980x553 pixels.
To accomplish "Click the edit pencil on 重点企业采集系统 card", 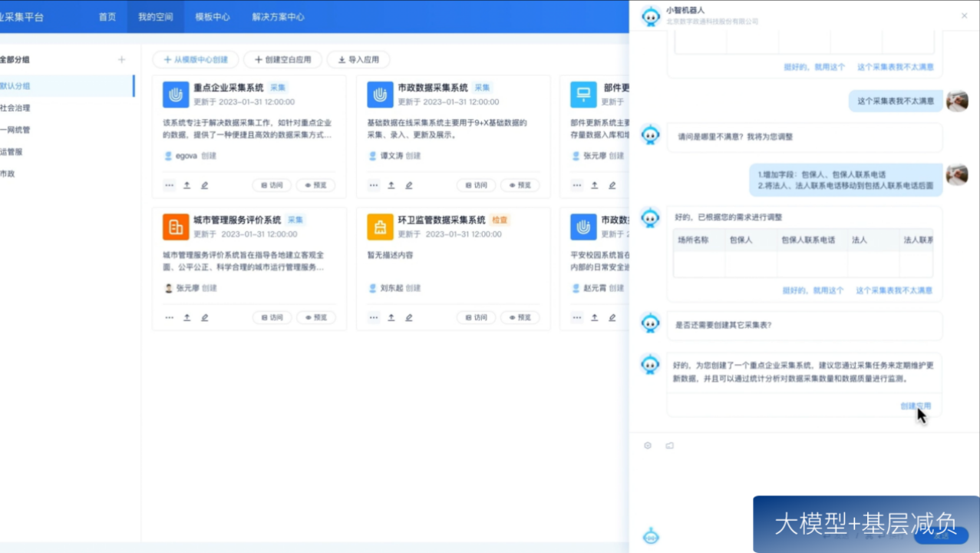I will (x=204, y=185).
